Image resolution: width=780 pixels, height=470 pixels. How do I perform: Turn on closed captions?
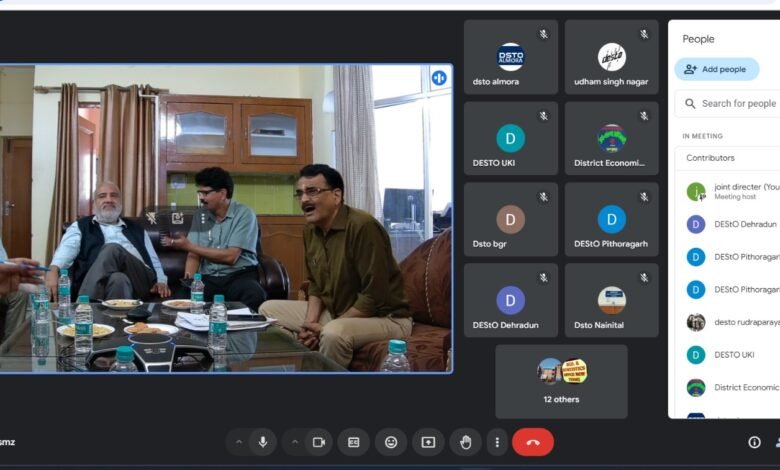click(x=354, y=442)
